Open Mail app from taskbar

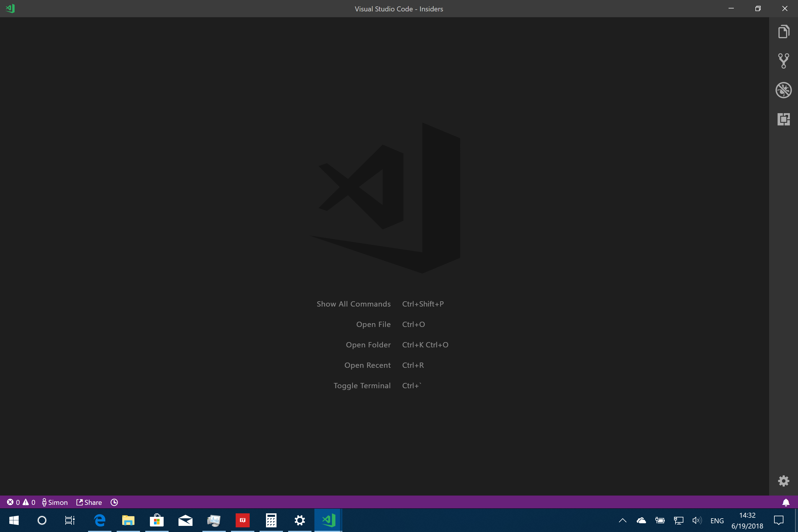pos(185,520)
